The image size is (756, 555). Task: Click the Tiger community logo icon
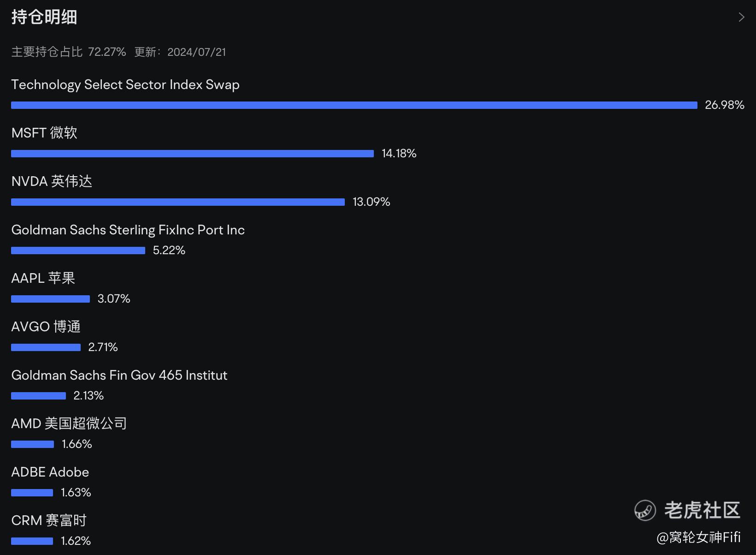coord(645,510)
